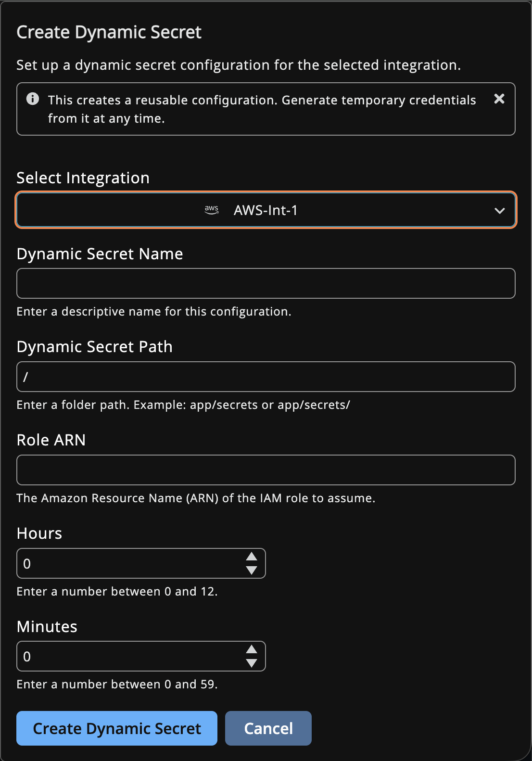Click hint 'Enter a number between 0 and 59.'
The width and height of the screenshot is (532, 761).
coord(117,684)
